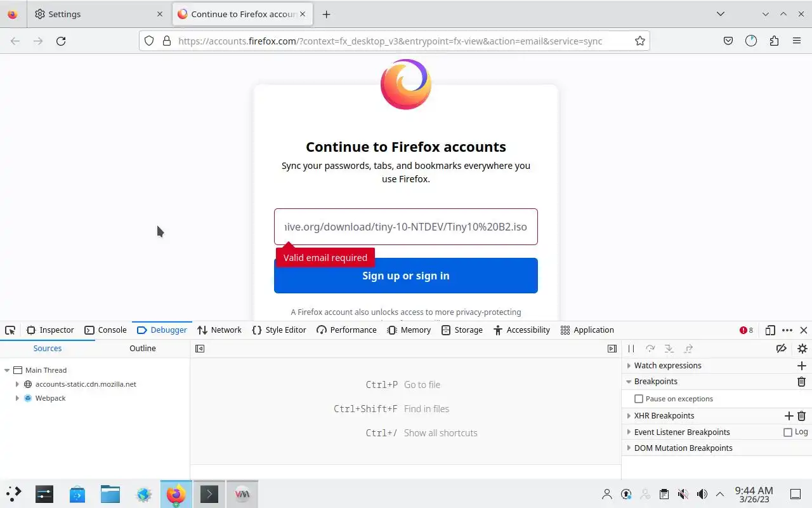Reload the current page

click(x=61, y=41)
